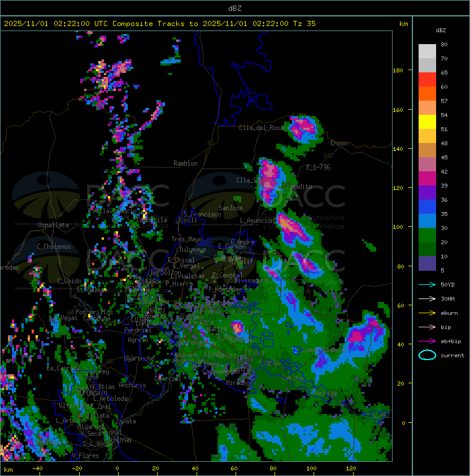Click the 'C_Guido' place label
The width and height of the screenshot is (470, 476).
(69, 281)
